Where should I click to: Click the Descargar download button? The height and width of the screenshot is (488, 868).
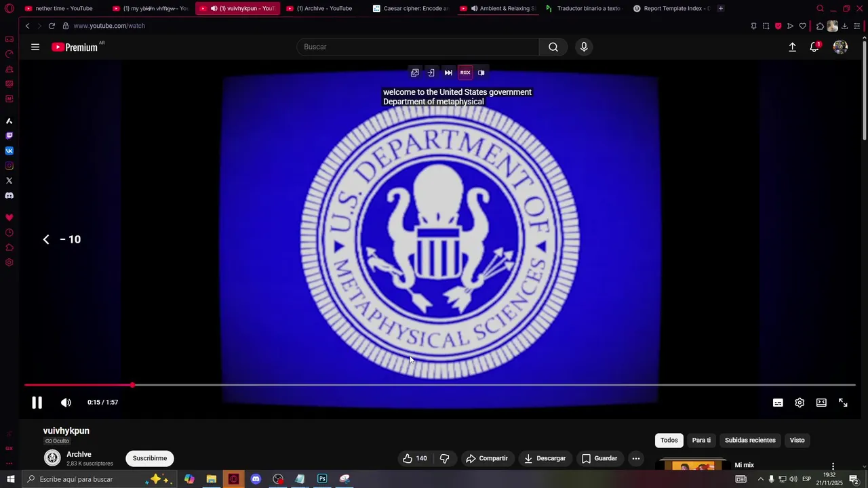[545, 459]
